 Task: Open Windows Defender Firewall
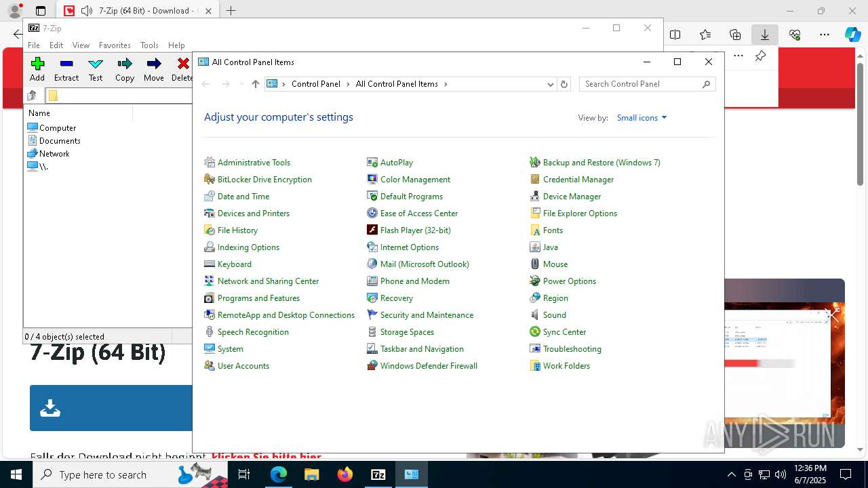pos(429,366)
